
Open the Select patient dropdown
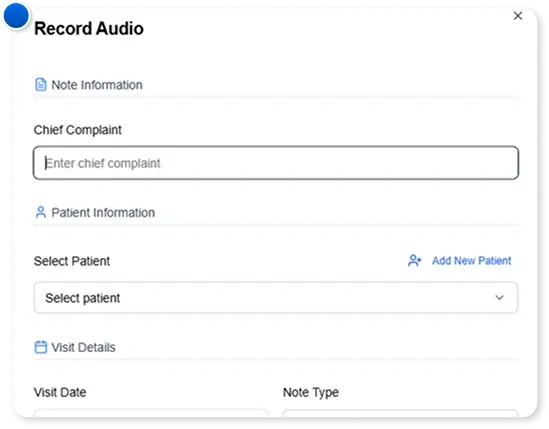[276, 298]
